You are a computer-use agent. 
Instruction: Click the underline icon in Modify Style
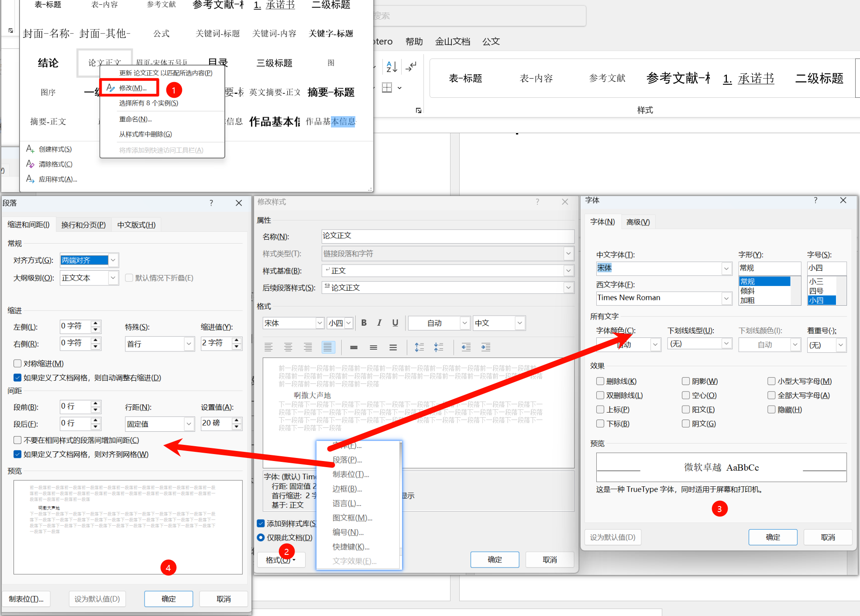tap(395, 323)
